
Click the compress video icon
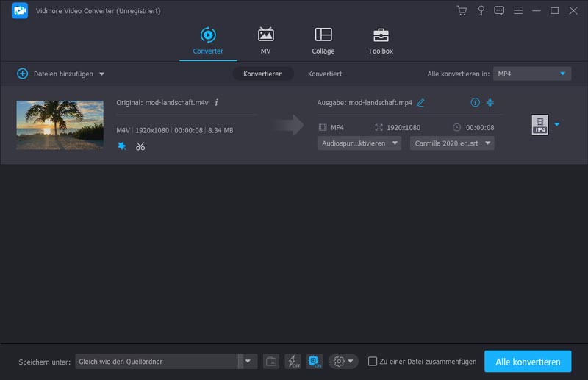(x=490, y=103)
